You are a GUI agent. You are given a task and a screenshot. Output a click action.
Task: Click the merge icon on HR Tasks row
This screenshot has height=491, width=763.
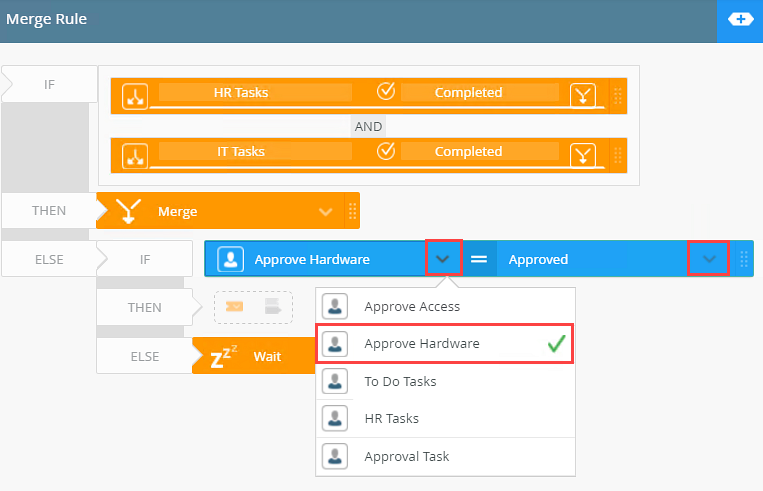583,95
